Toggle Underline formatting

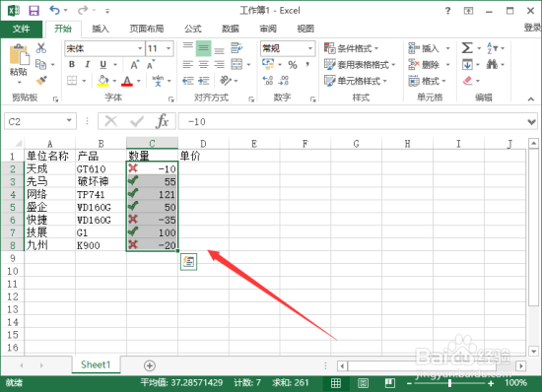103,65
